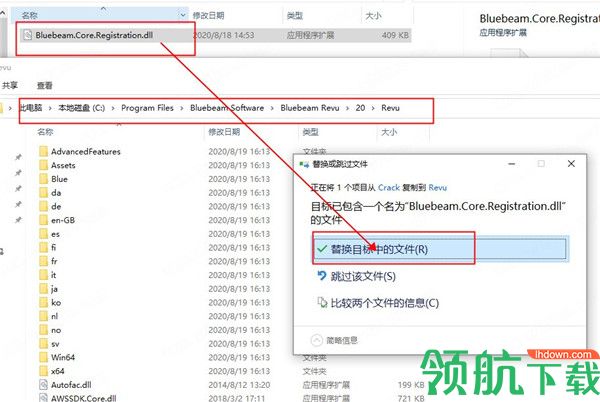Click AdvancedFeatures folder name text
600x402 pixels.
point(86,152)
